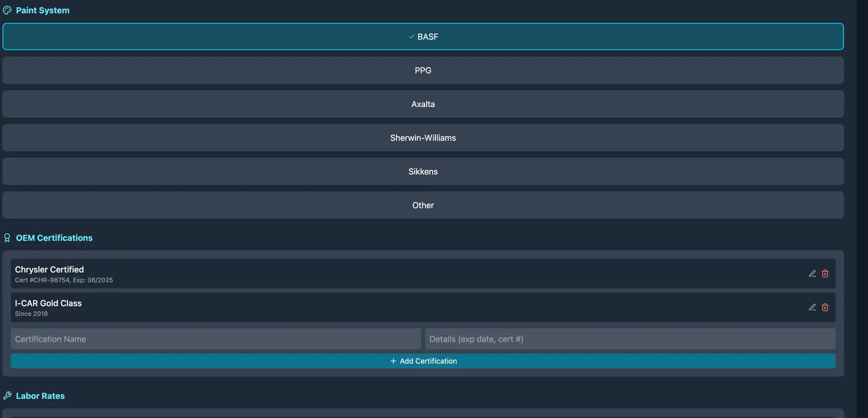This screenshot has width=868, height=418.
Task: Click the Paint System heading
Action: tap(43, 10)
